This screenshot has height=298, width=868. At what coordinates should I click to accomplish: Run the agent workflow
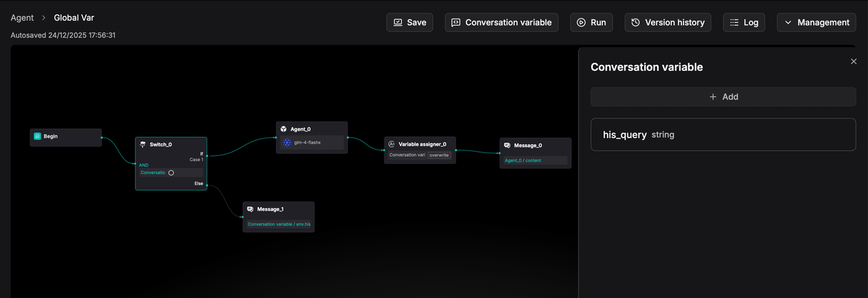point(591,22)
